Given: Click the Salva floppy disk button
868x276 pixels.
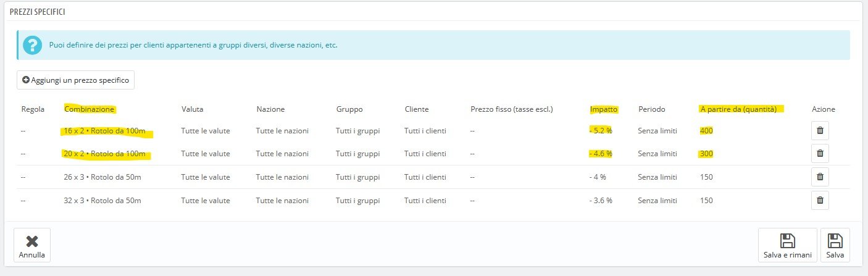Looking at the screenshot, I should point(835,245).
